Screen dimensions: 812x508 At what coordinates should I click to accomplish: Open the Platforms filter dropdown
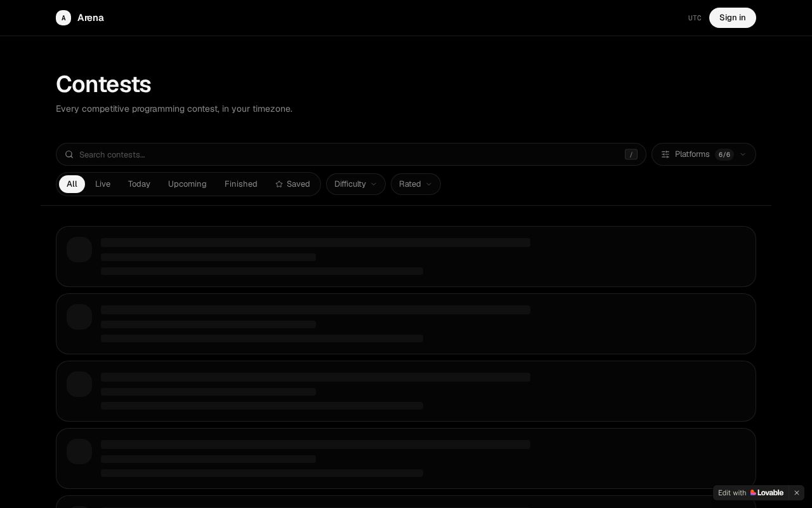[704, 154]
